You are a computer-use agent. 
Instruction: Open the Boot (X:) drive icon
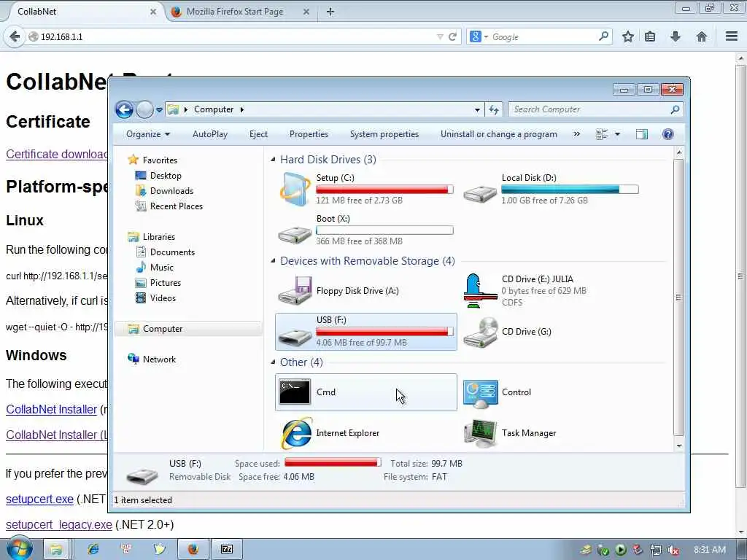295,233
